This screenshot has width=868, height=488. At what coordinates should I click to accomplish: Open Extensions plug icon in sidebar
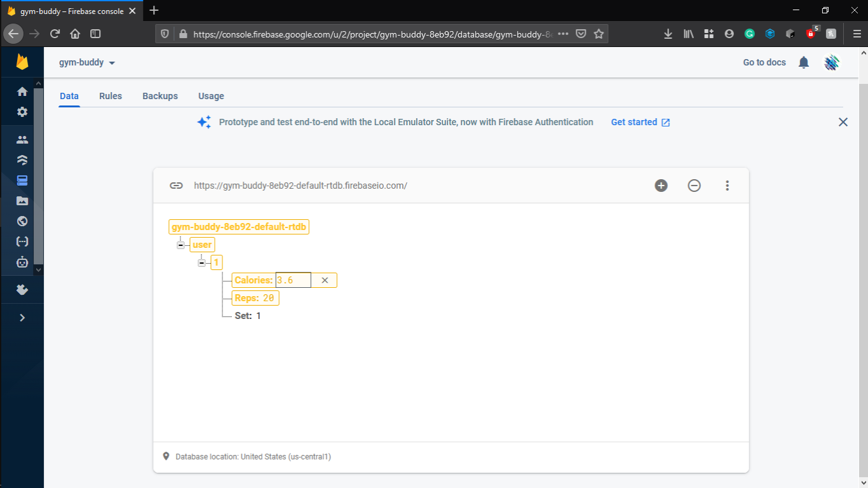pyautogui.click(x=22, y=290)
